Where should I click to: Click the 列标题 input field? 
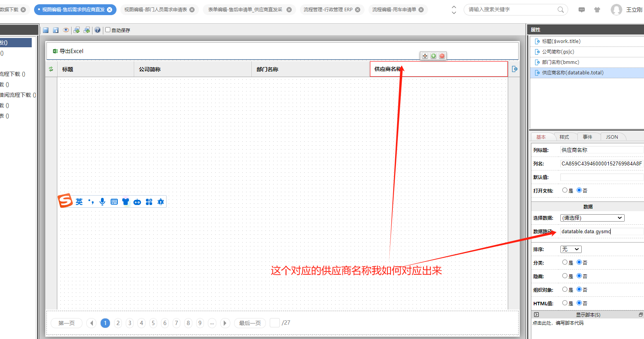[602, 150]
